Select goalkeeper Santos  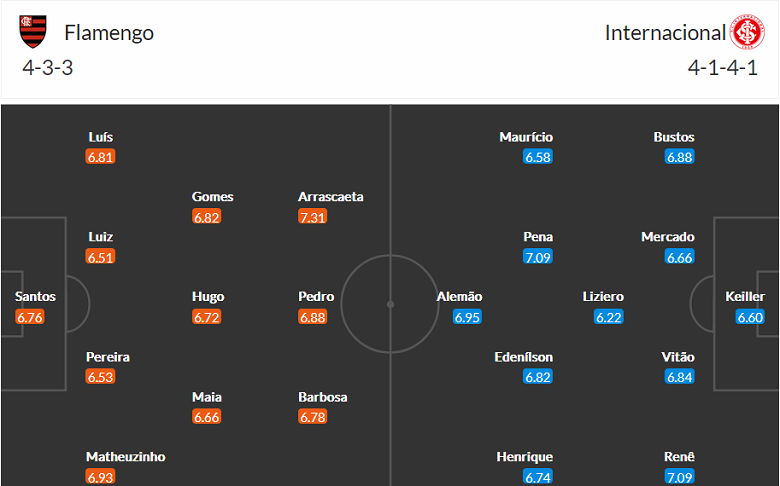[35, 297]
